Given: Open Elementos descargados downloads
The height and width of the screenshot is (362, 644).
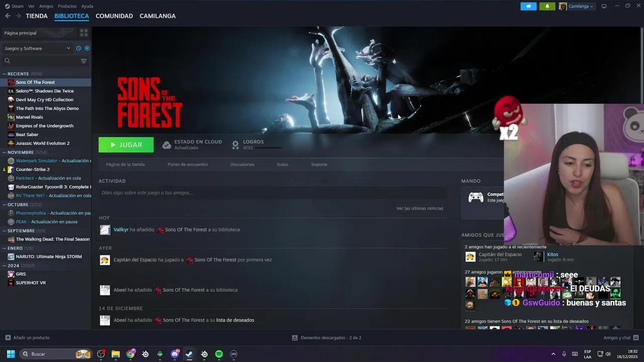Looking at the screenshot, I should pyautogui.click(x=327, y=338).
